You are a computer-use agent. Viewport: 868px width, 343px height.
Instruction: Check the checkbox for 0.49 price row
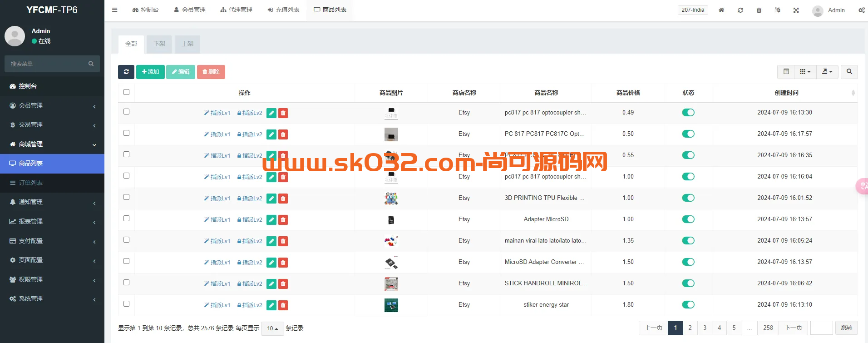[x=126, y=112]
